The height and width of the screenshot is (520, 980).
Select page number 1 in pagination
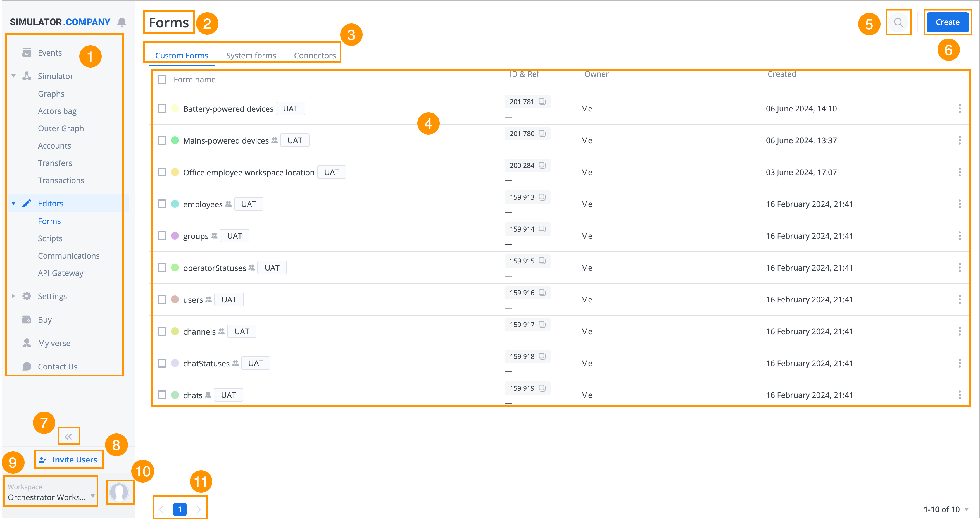[180, 509]
